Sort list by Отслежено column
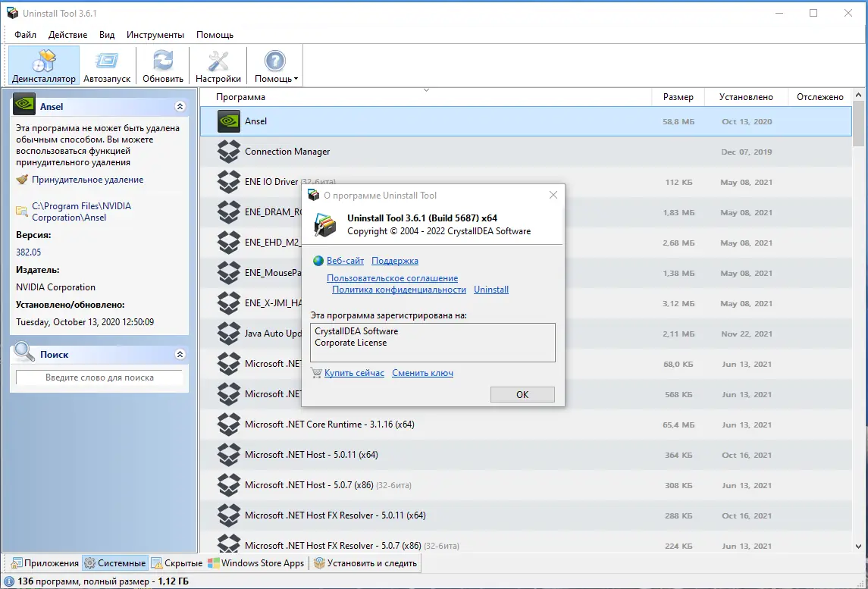Image resolution: width=868 pixels, height=589 pixels. [819, 97]
